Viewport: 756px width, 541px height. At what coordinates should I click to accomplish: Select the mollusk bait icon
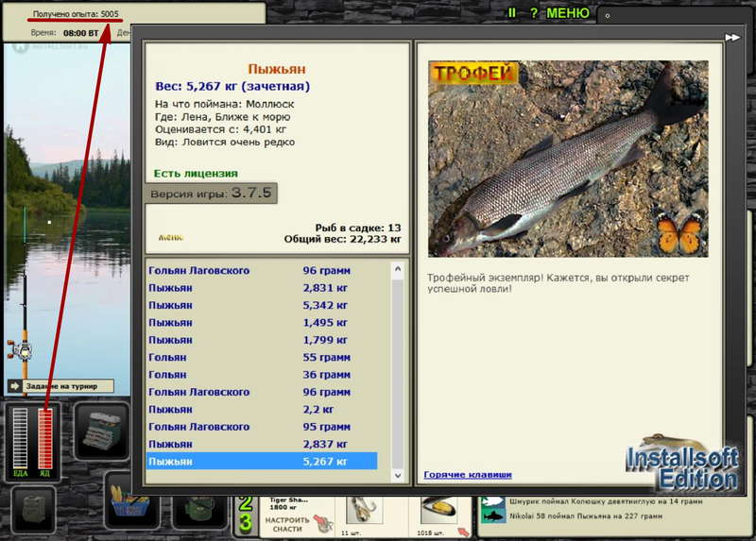tap(438, 511)
